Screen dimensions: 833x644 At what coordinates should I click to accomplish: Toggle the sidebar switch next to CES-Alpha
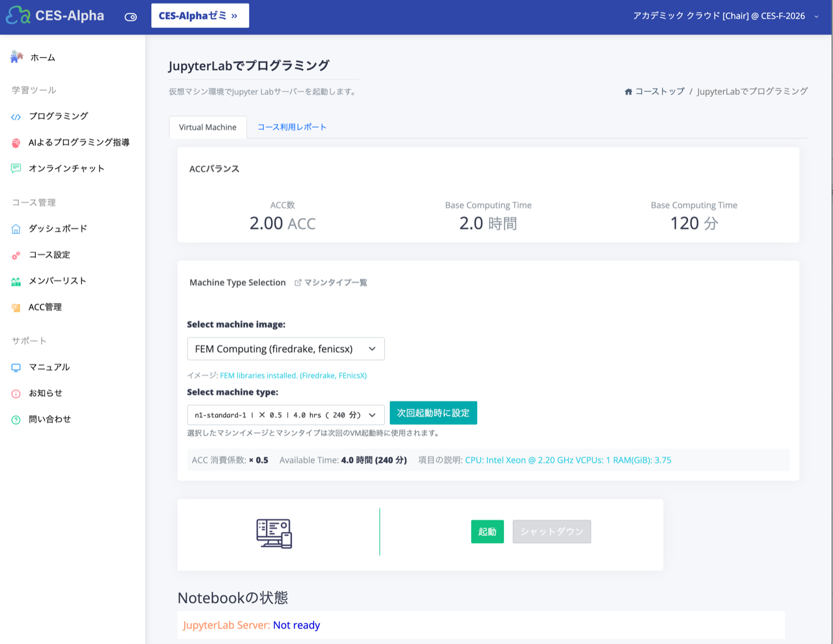coord(131,17)
